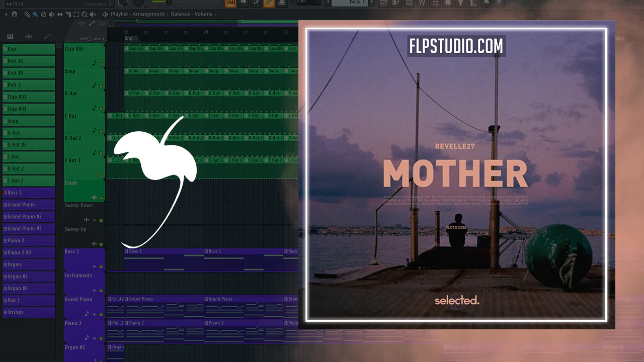This screenshot has height=362, width=644.
Task: Select the Mute tool in playlist toolbar
Action: click(51, 14)
